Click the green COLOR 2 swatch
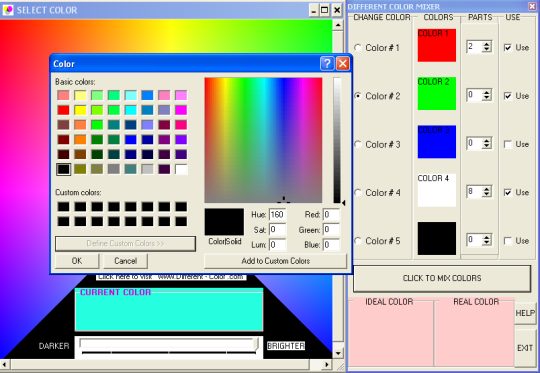The width and height of the screenshot is (540, 373). pos(437,94)
